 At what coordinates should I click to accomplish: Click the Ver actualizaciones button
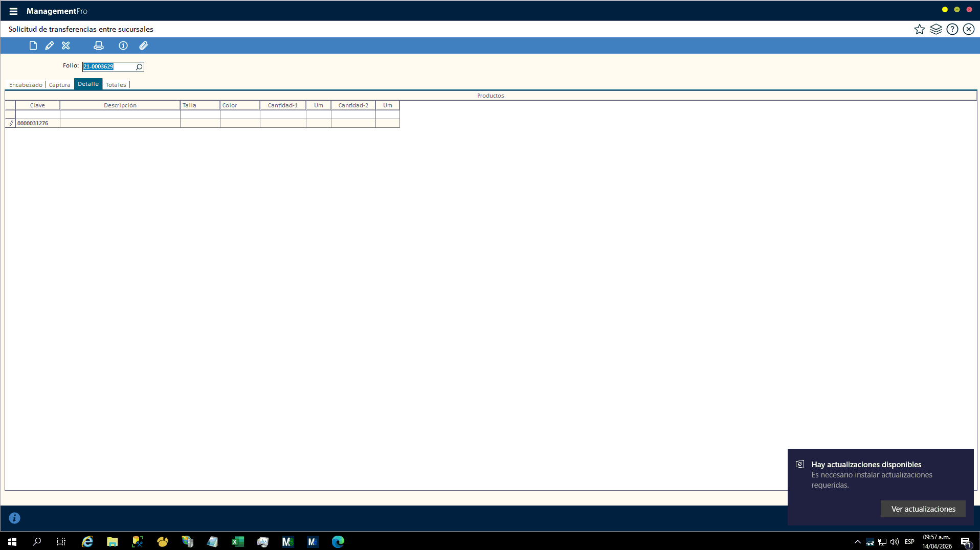[x=923, y=509]
